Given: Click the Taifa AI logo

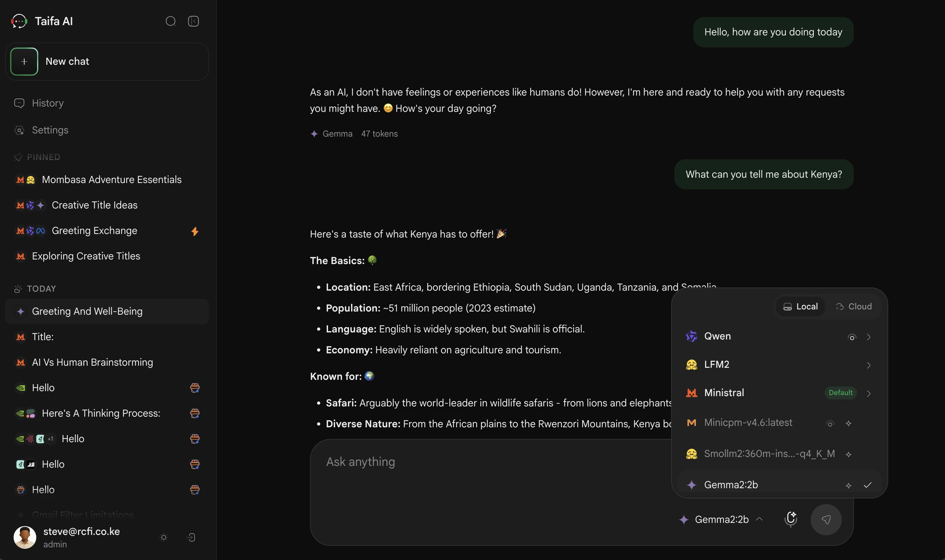Looking at the screenshot, I should coord(19,21).
